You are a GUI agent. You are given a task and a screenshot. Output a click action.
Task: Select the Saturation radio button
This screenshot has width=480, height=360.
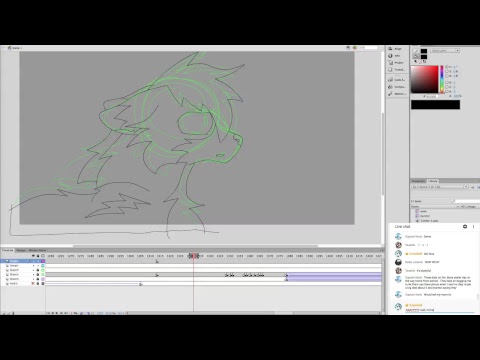point(447,71)
